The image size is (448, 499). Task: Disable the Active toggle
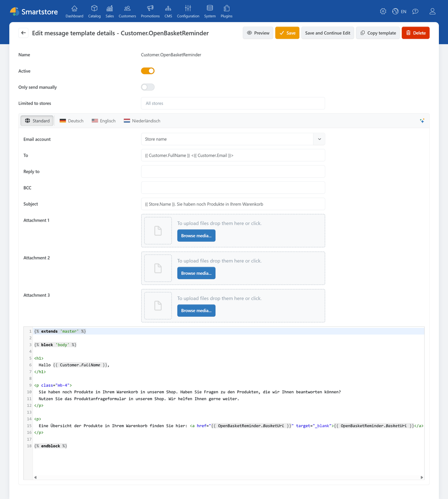point(148,71)
